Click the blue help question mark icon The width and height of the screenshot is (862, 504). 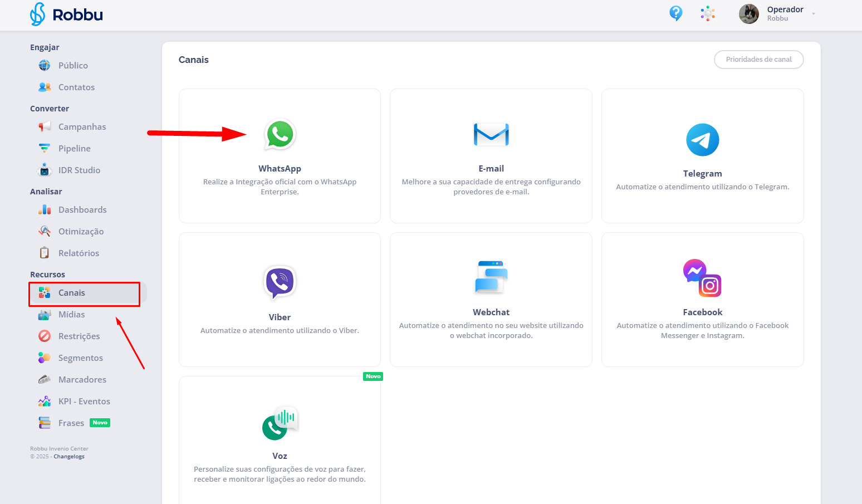675,13
